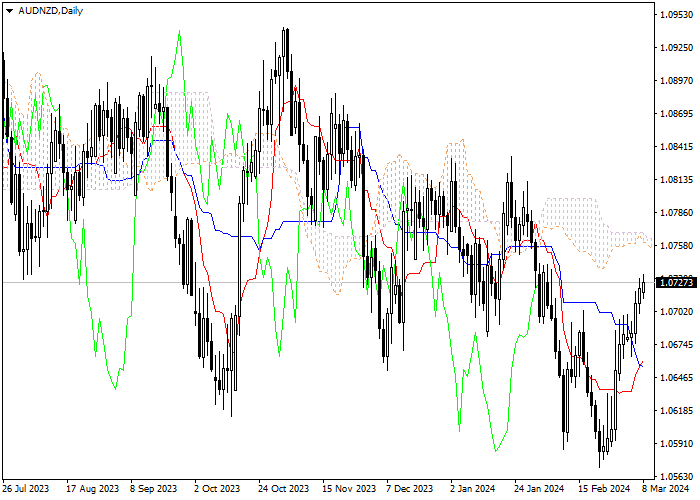The image size is (700, 500).
Task: Click the 24 Jan 2024 date label
Action: coord(539,488)
